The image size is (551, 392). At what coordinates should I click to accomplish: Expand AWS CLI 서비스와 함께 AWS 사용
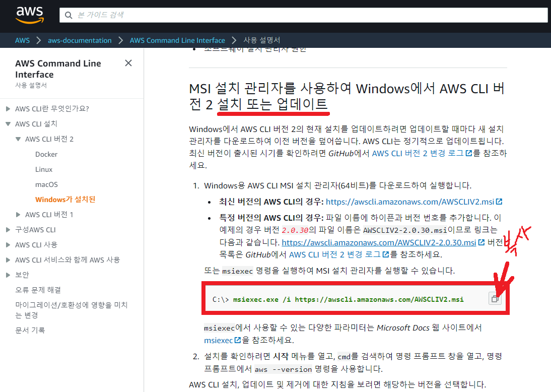(8, 260)
